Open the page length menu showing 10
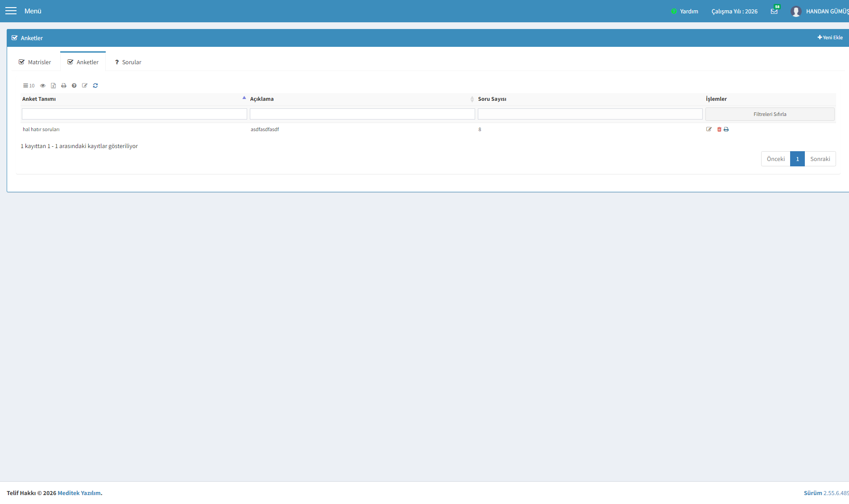The width and height of the screenshot is (849, 504). pos(29,86)
